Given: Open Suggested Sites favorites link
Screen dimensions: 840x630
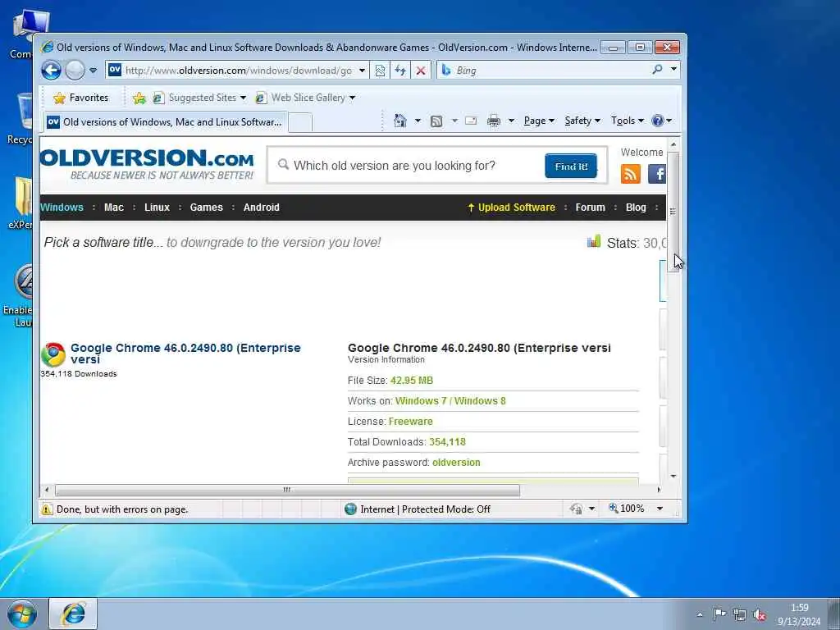Looking at the screenshot, I should tap(199, 98).
